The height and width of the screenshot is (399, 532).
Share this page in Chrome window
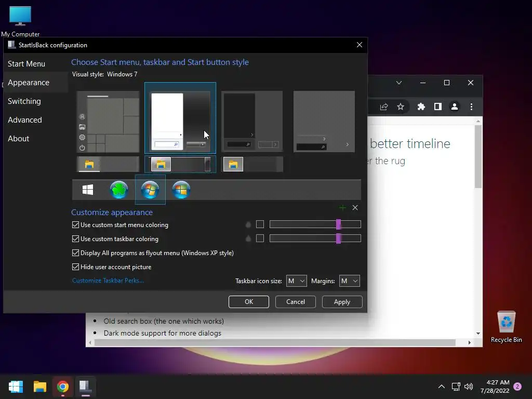point(384,107)
